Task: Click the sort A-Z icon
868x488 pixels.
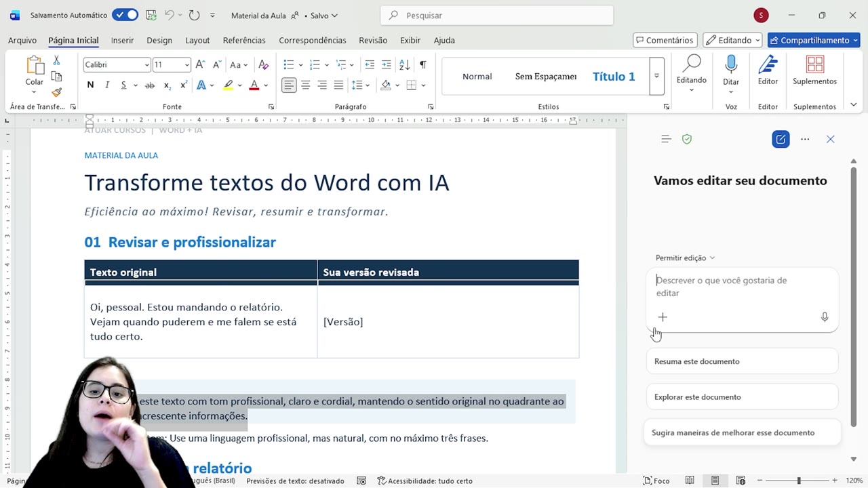Action: (404, 64)
